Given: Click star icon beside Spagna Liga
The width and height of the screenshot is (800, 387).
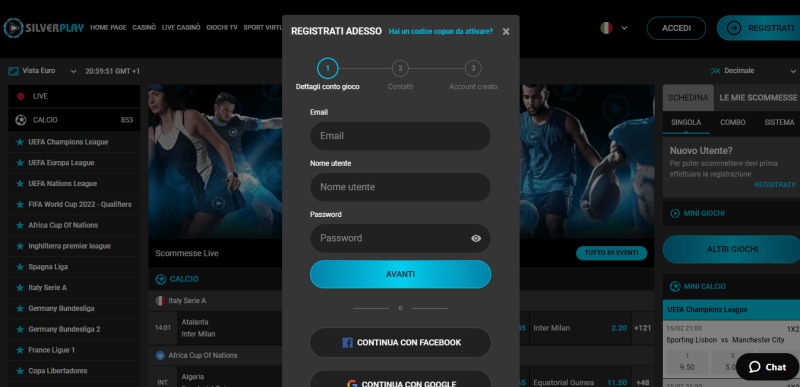Looking at the screenshot, I should tap(20, 267).
